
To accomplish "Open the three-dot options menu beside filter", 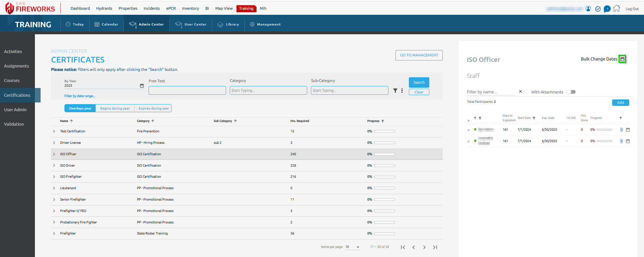I will [x=402, y=90].
